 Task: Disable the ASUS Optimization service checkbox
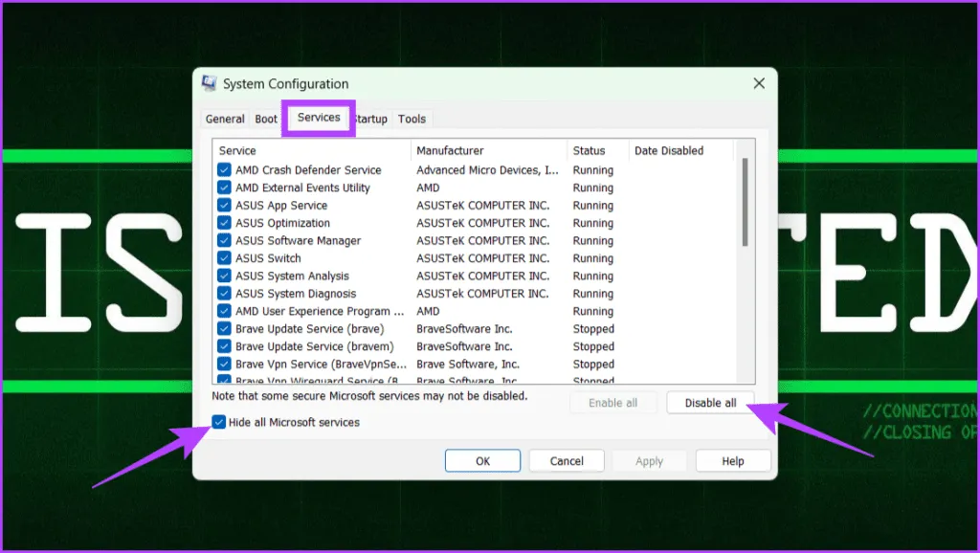(x=224, y=223)
